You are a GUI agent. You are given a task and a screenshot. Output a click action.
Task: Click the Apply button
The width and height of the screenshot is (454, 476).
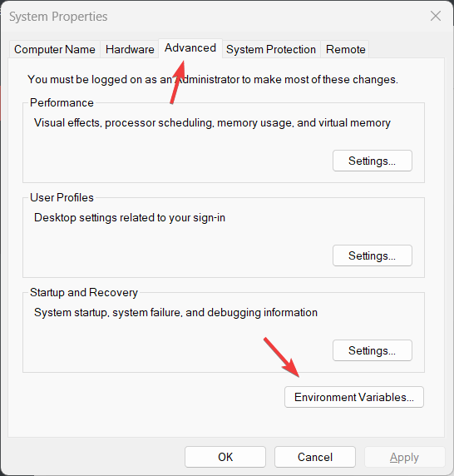pos(404,457)
